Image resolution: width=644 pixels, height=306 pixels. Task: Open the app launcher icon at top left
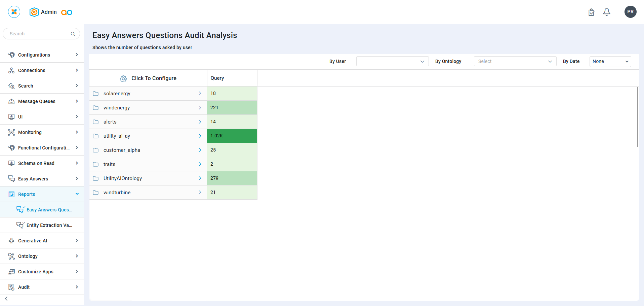14,12
